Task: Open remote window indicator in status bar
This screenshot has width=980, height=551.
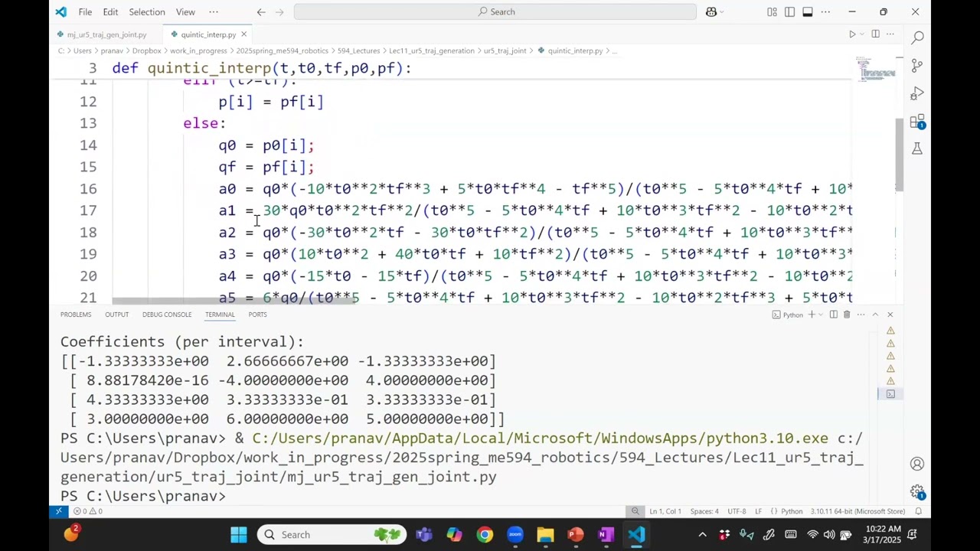Action: coord(59,511)
